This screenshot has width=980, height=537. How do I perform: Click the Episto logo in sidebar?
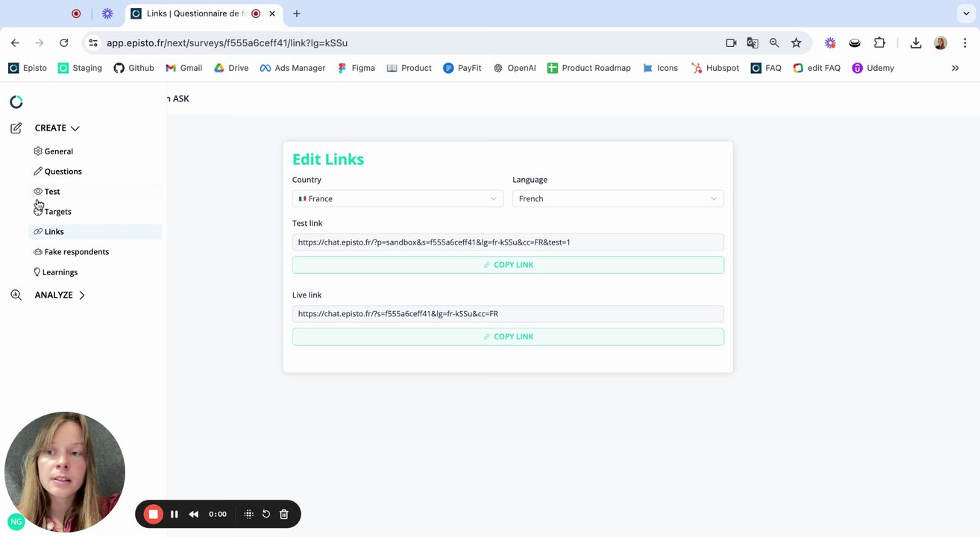pyautogui.click(x=16, y=101)
